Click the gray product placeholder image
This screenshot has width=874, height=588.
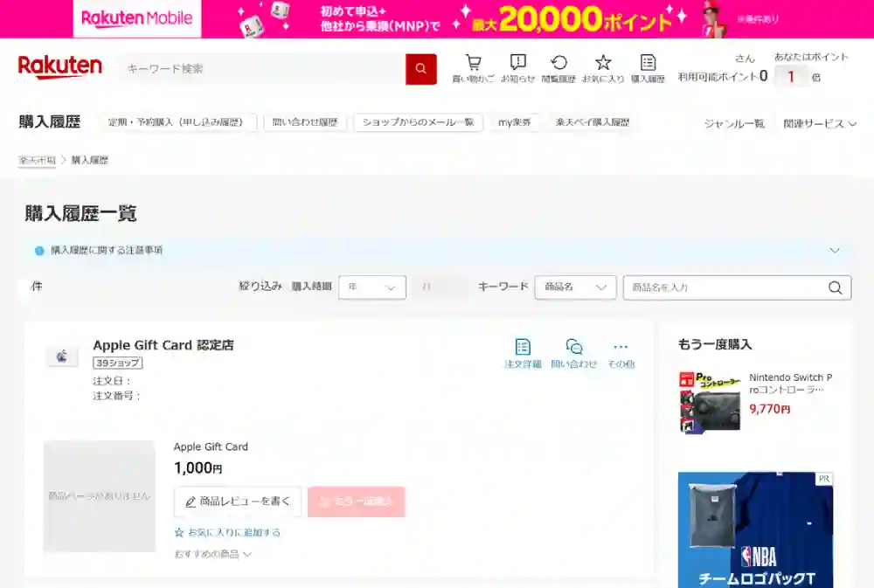point(100,496)
